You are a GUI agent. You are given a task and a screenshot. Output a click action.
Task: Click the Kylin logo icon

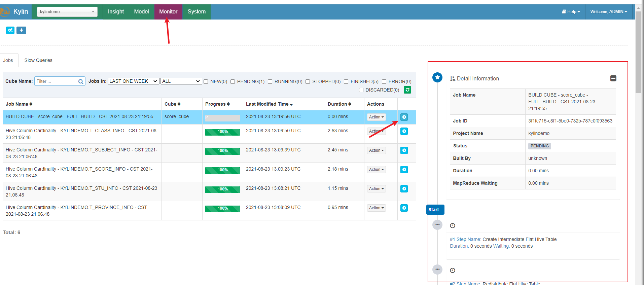[5, 12]
